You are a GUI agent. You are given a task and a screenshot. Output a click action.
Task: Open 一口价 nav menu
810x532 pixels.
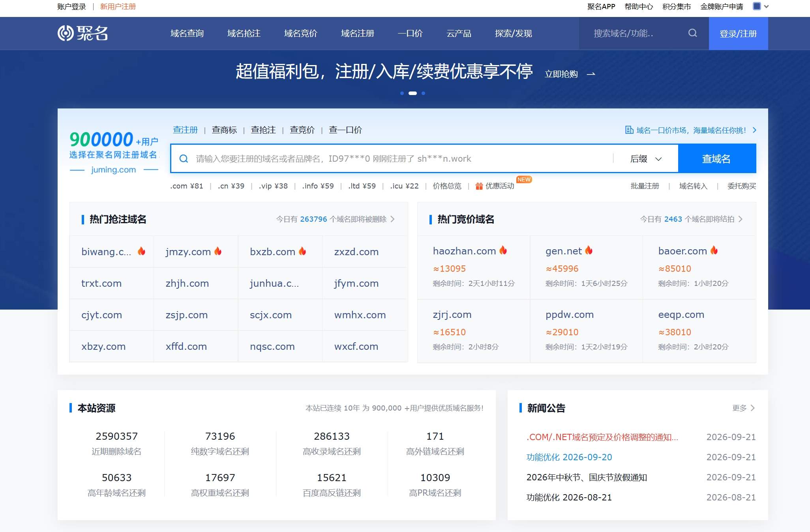click(x=410, y=34)
